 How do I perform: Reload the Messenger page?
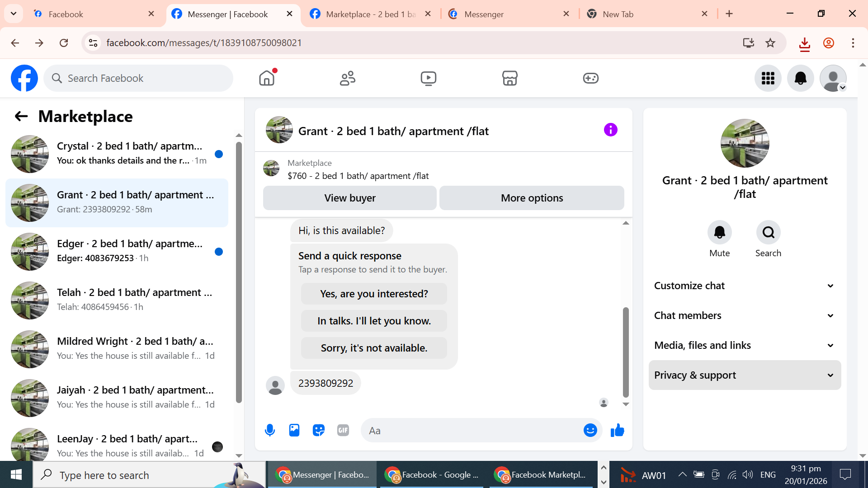(64, 43)
